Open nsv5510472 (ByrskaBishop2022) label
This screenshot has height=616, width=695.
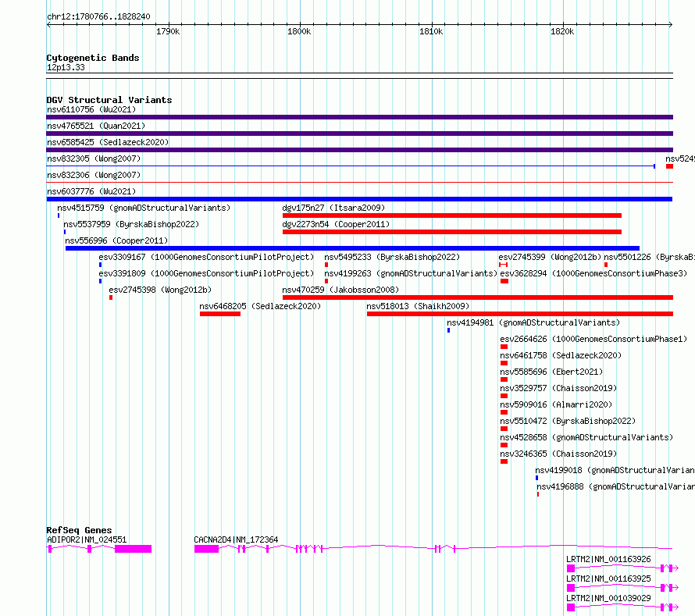(568, 421)
